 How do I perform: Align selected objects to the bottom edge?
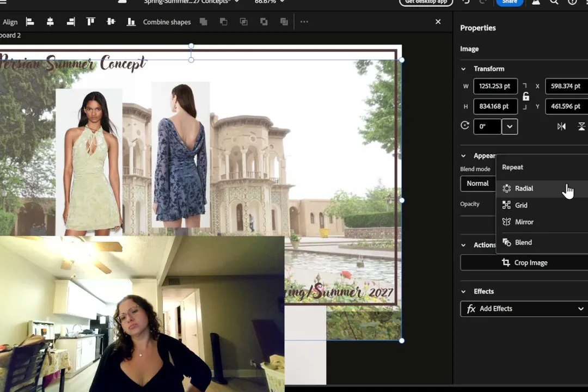(x=131, y=22)
